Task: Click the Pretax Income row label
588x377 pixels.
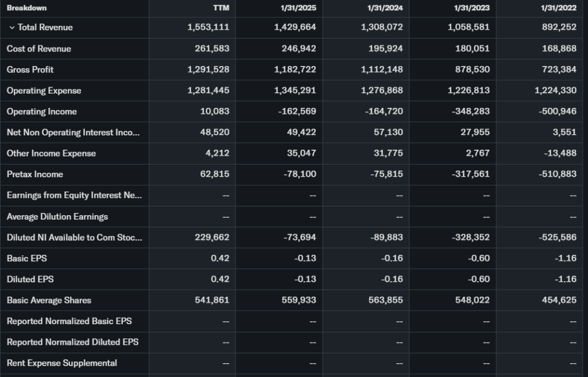Action: [35, 174]
